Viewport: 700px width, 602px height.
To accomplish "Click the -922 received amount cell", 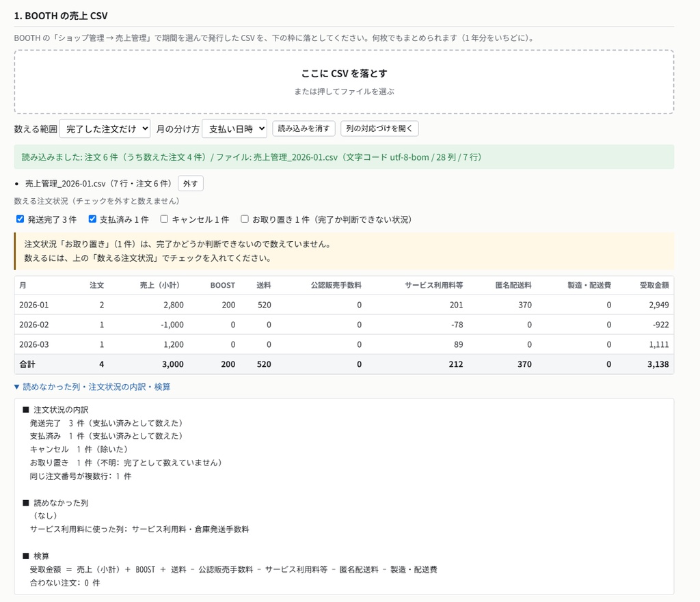I will tap(661, 325).
